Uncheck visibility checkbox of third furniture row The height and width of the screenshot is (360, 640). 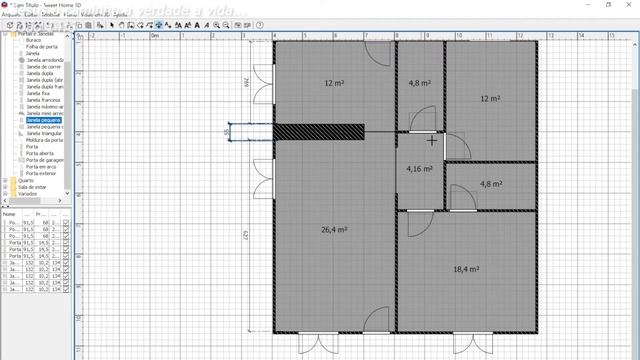tap(66, 236)
